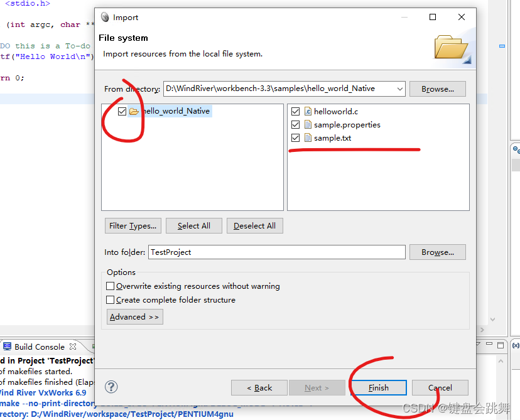Uncheck the sample.txt file checkbox

(x=295, y=137)
